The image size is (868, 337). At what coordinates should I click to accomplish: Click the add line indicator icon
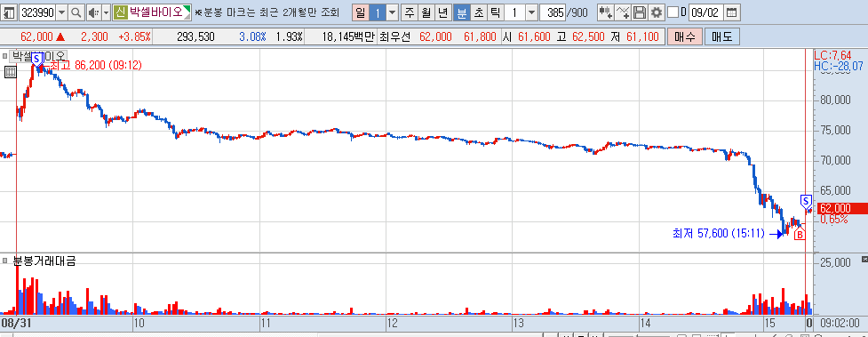623,12
